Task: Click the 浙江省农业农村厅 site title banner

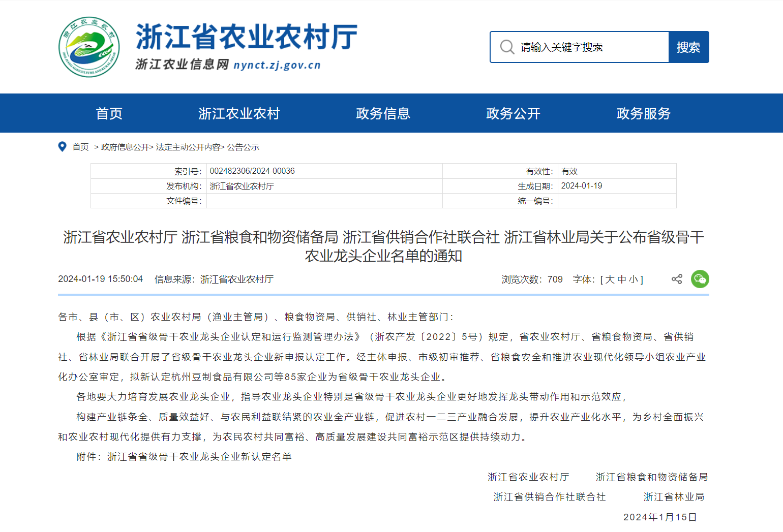Action: (247, 37)
